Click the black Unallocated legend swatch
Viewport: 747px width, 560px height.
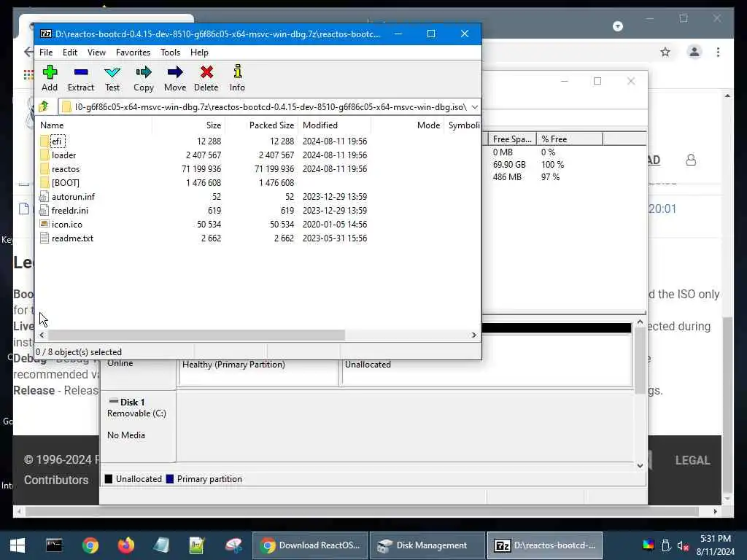tap(109, 479)
